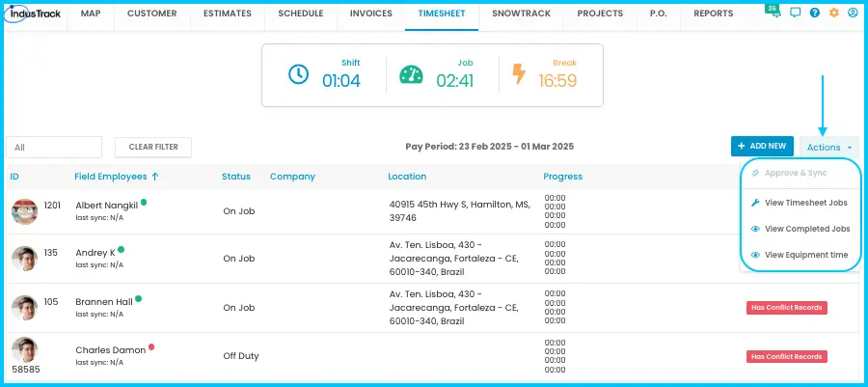Click the Shift clock icon
Image resolution: width=868 pixels, height=387 pixels.
point(298,74)
